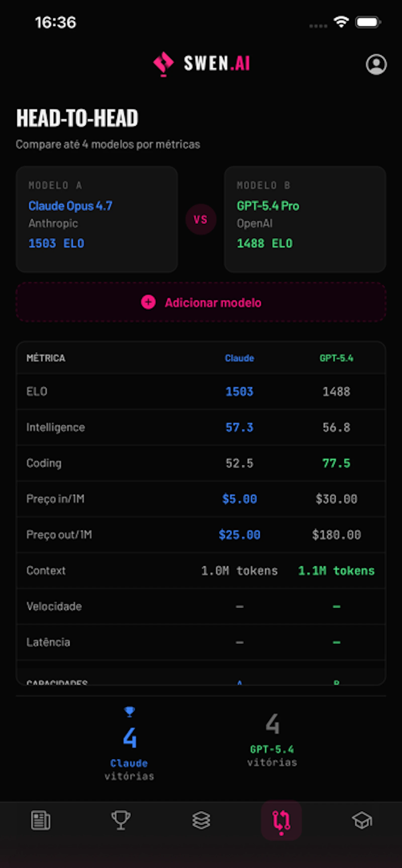Select the Preço in/1M row label

[x=55, y=499]
